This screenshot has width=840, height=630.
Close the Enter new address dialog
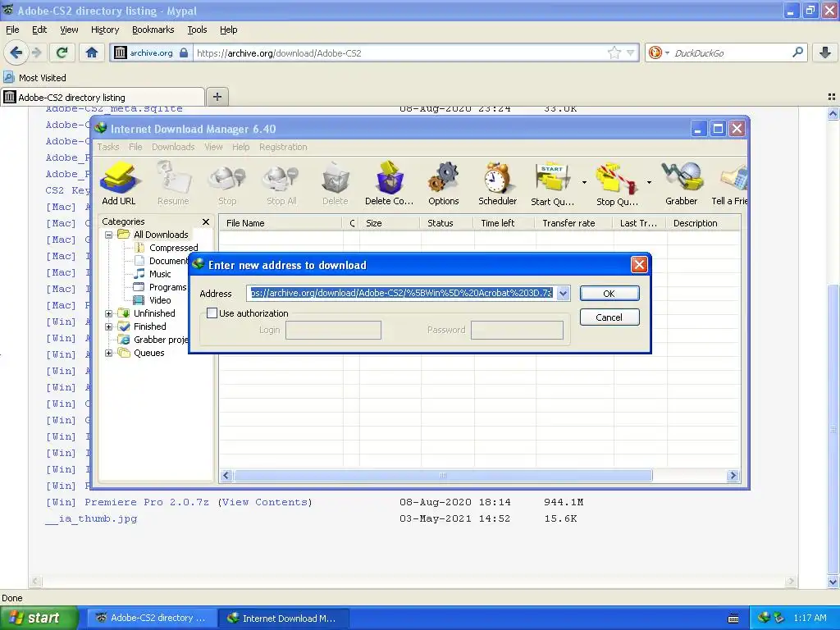click(639, 265)
